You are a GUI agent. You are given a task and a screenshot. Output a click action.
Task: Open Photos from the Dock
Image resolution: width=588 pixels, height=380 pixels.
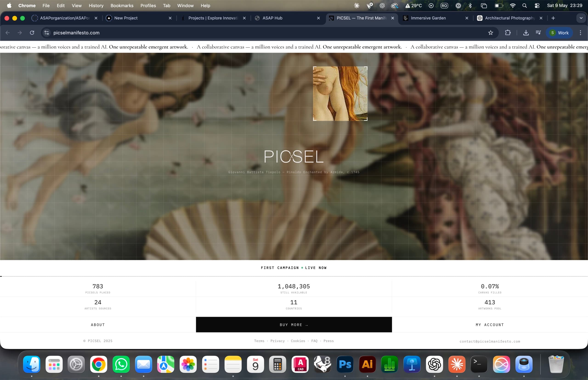188,364
